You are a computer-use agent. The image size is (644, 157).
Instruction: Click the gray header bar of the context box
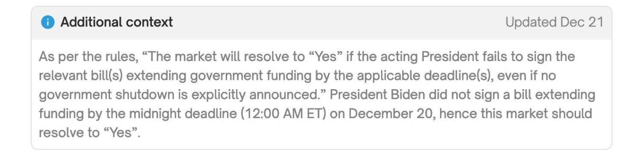point(322,23)
